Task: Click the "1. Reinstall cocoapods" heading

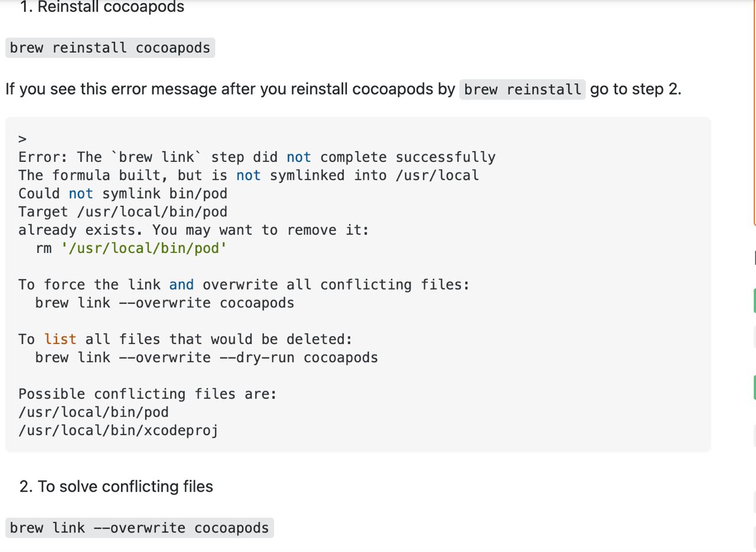Action: [102, 7]
